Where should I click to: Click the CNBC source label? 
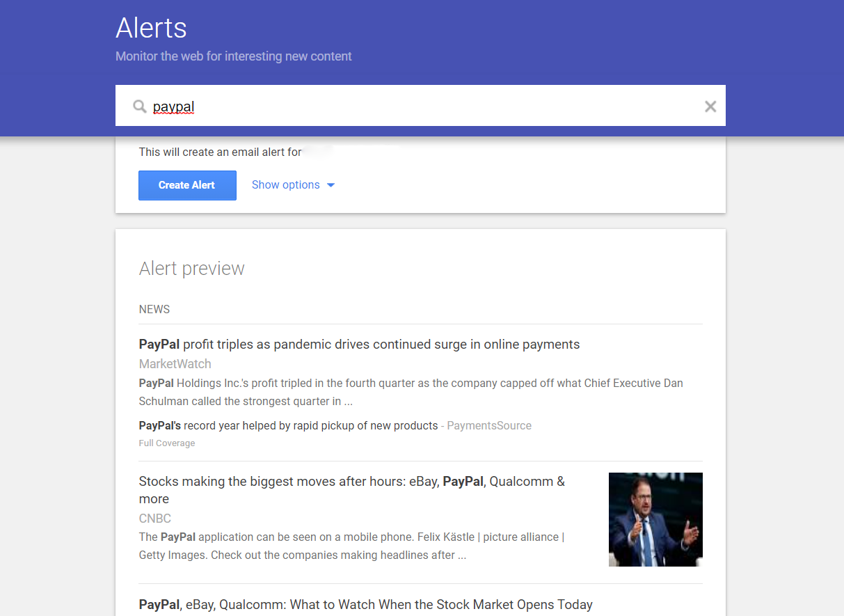tap(154, 519)
